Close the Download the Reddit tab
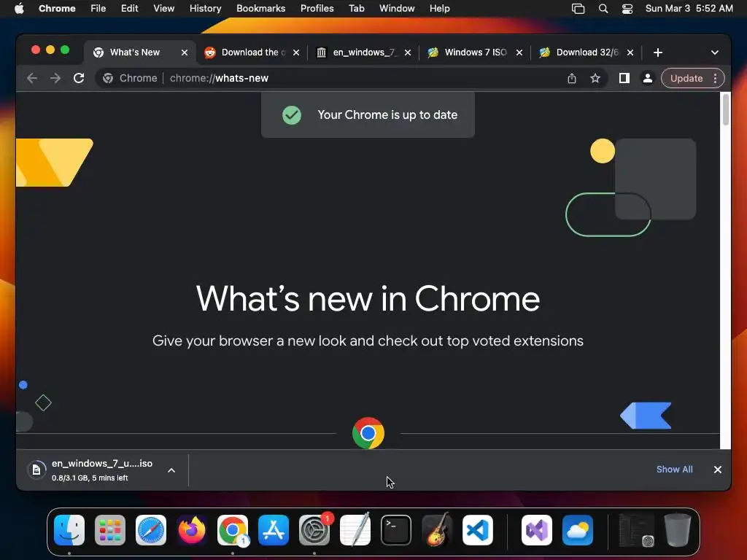The width and height of the screenshot is (747, 560). pyautogui.click(x=296, y=52)
